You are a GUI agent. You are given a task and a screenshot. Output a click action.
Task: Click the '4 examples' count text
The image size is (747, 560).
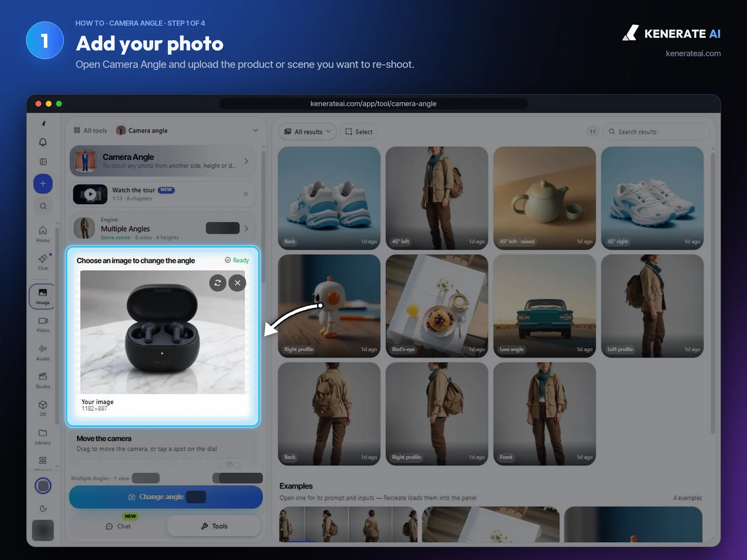(x=687, y=498)
